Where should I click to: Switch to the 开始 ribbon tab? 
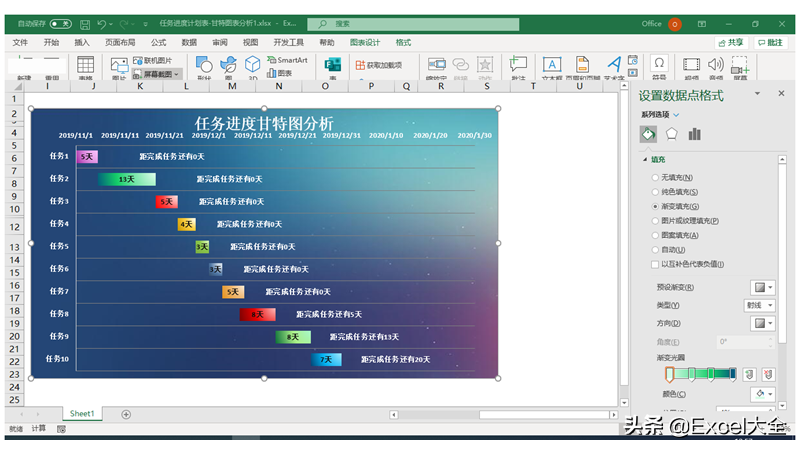[51, 42]
